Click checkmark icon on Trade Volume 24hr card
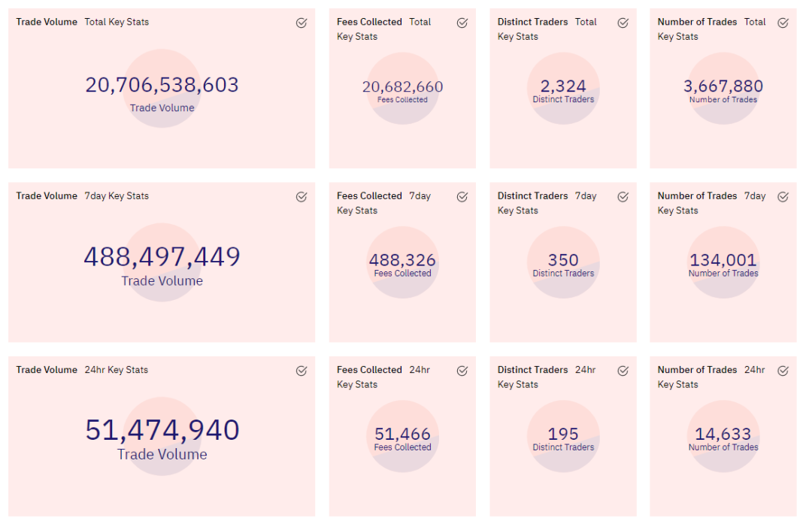The width and height of the screenshot is (812, 524). click(301, 371)
